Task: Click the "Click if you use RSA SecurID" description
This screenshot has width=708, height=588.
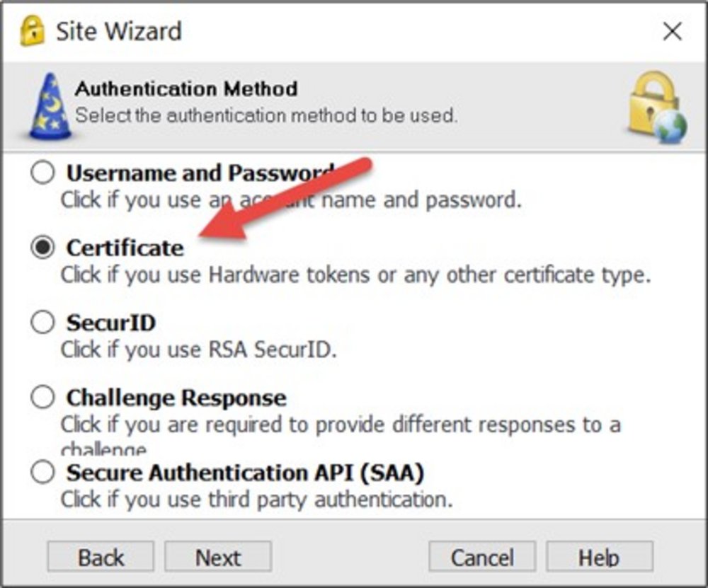Action: (198, 350)
